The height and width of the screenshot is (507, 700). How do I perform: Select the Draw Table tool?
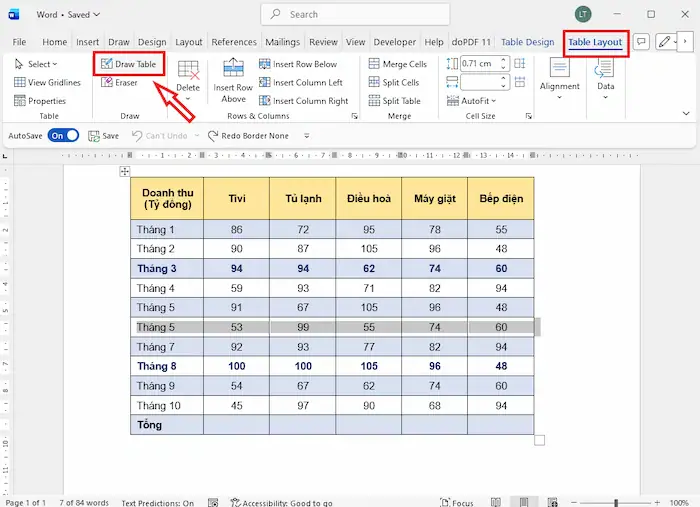(130, 64)
